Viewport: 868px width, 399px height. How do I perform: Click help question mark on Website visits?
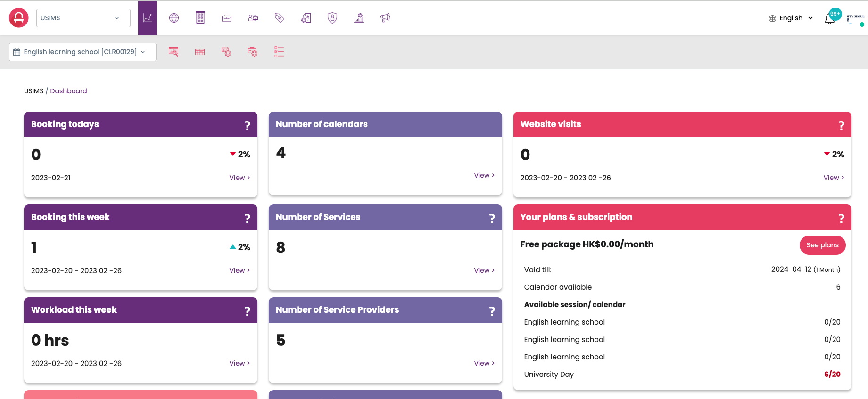(x=841, y=125)
